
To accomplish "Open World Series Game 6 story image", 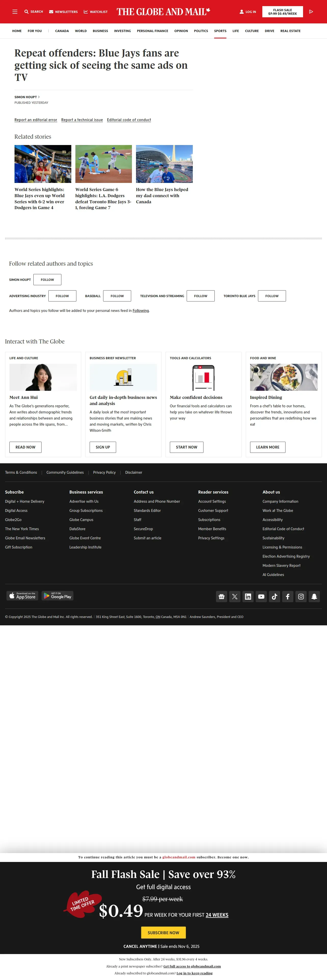I will [x=104, y=164].
